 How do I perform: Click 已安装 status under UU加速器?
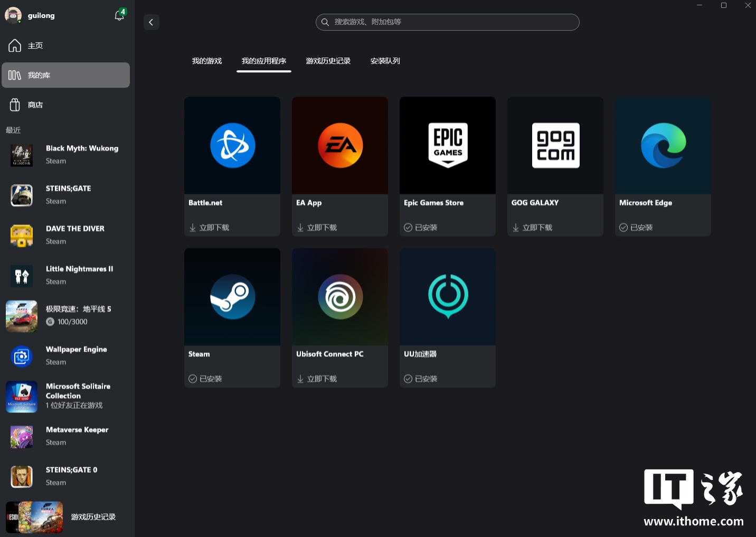point(421,379)
